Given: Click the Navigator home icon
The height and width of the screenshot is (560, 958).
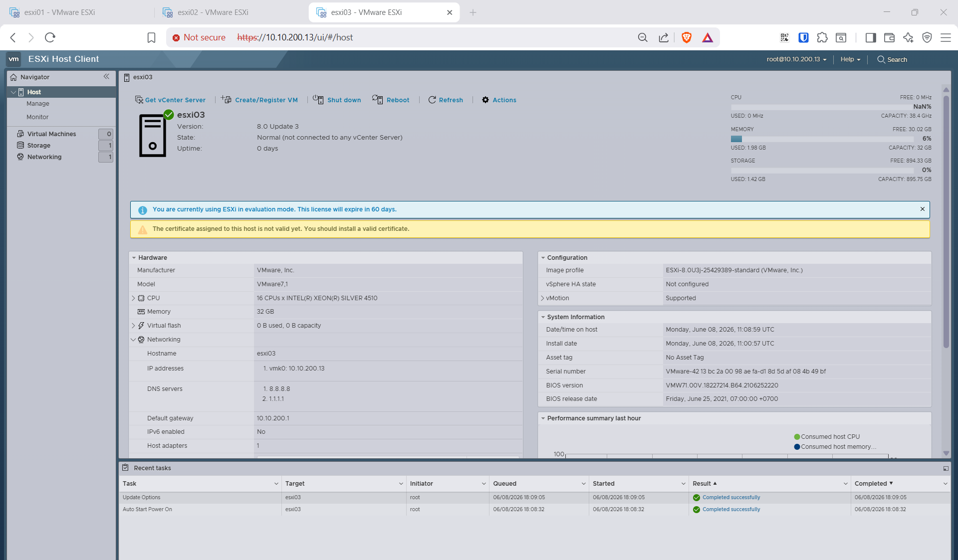Looking at the screenshot, I should coord(13,77).
